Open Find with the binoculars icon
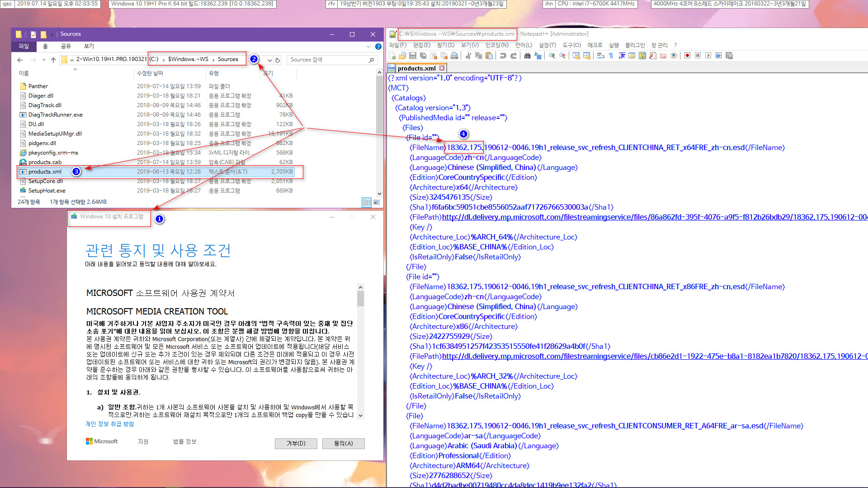 click(527, 56)
